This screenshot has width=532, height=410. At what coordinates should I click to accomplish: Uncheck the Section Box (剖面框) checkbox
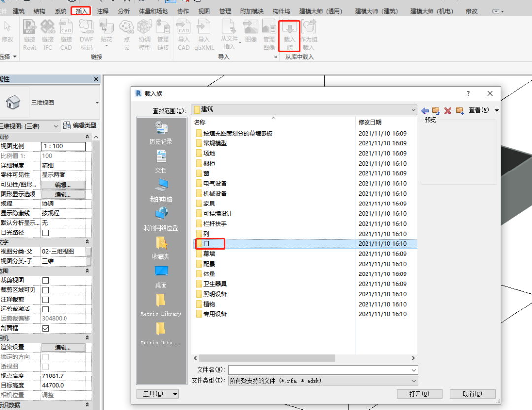45,329
